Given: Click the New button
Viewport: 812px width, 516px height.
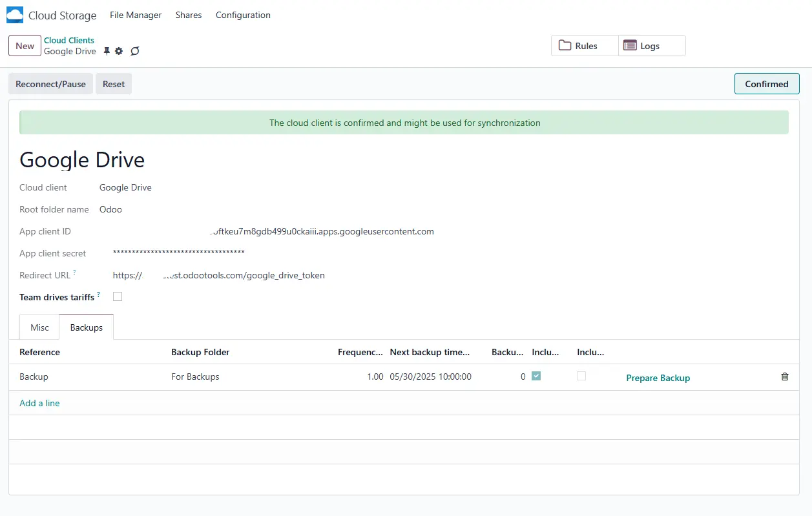Looking at the screenshot, I should tap(25, 46).
